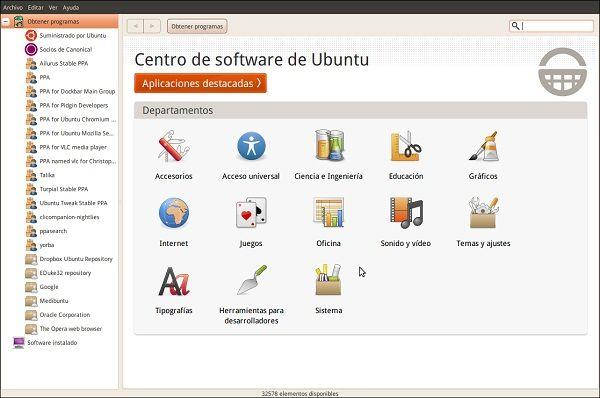Open the Ver menu
The height and width of the screenshot is (398, 600).
point(53,7)
